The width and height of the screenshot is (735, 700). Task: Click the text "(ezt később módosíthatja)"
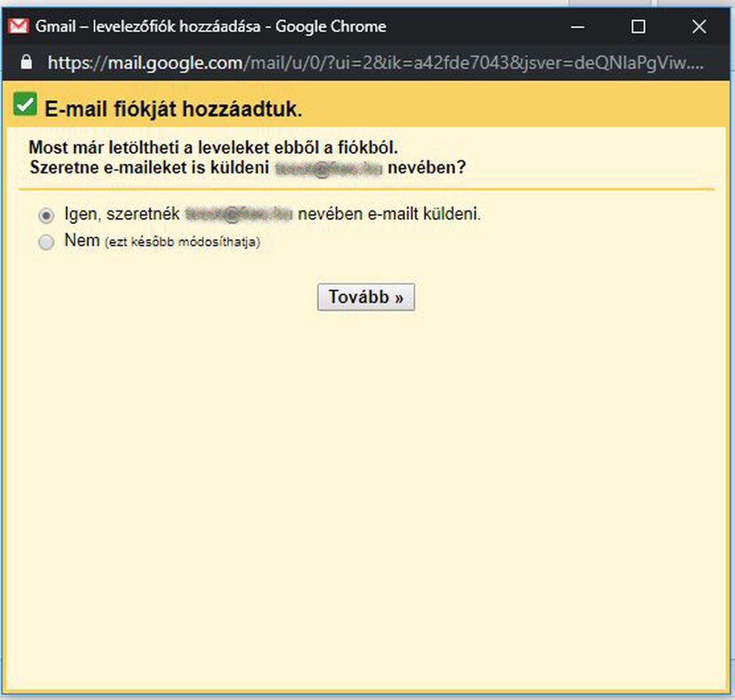click(182, 242)
